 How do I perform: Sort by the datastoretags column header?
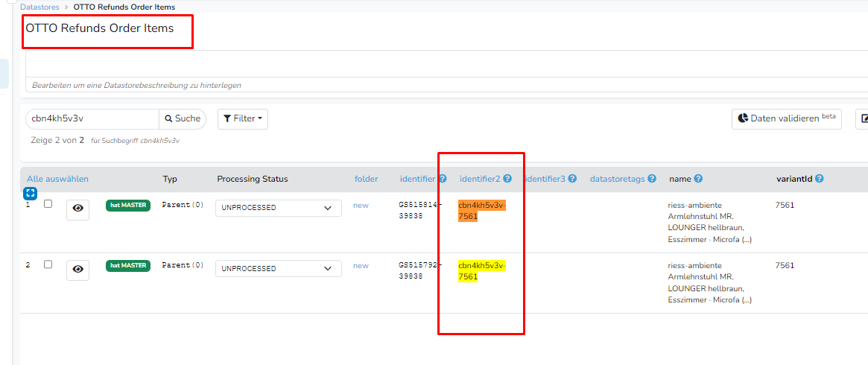point(617,179)
